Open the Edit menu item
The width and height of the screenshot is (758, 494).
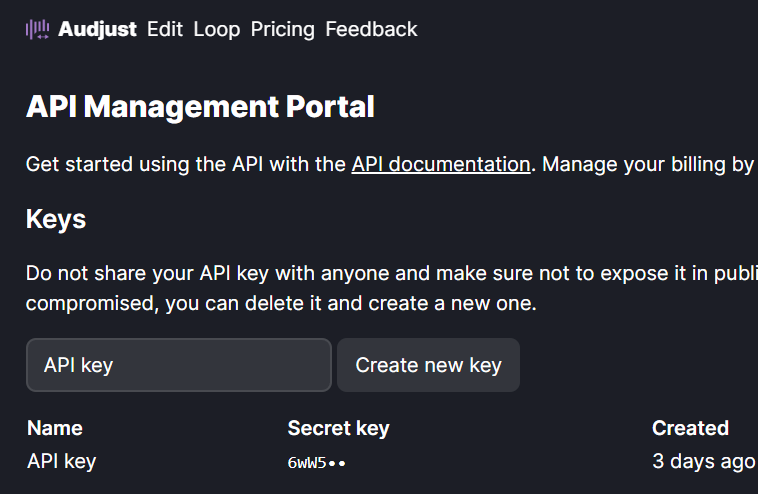click(x=165, y=30)
